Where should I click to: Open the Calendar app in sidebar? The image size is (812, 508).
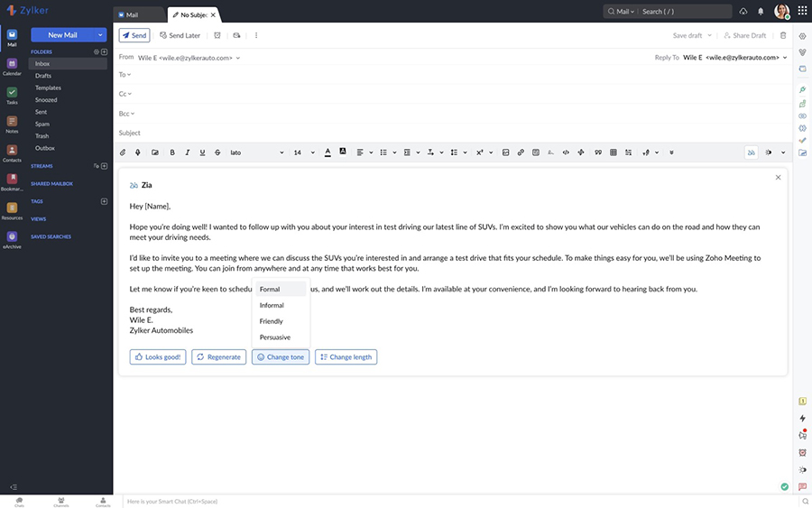(x=12, y=67)
